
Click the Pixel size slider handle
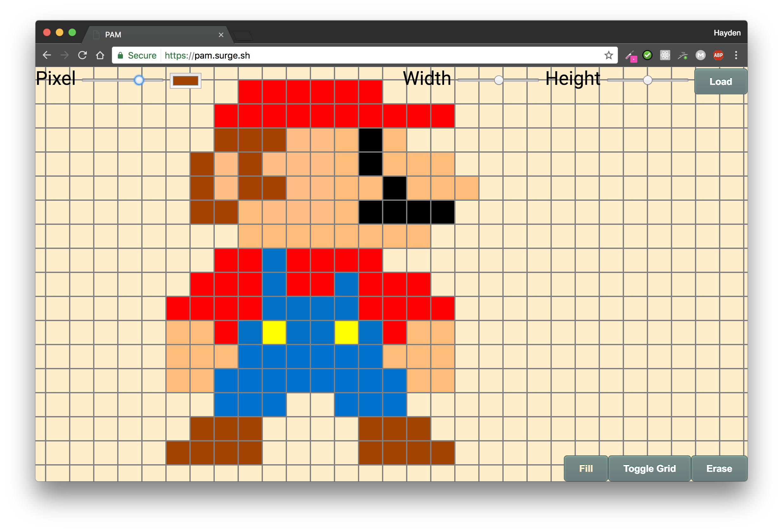139,80
